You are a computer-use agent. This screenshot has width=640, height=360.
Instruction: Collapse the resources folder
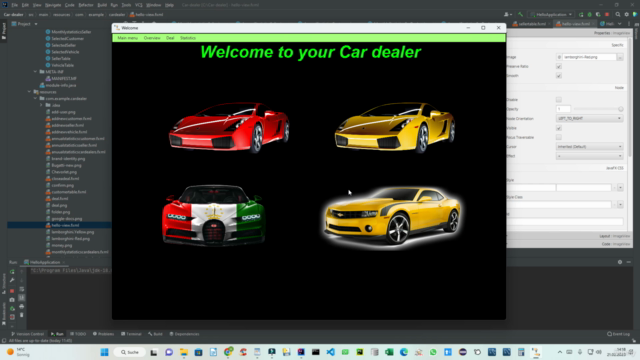tap(29, 92)
